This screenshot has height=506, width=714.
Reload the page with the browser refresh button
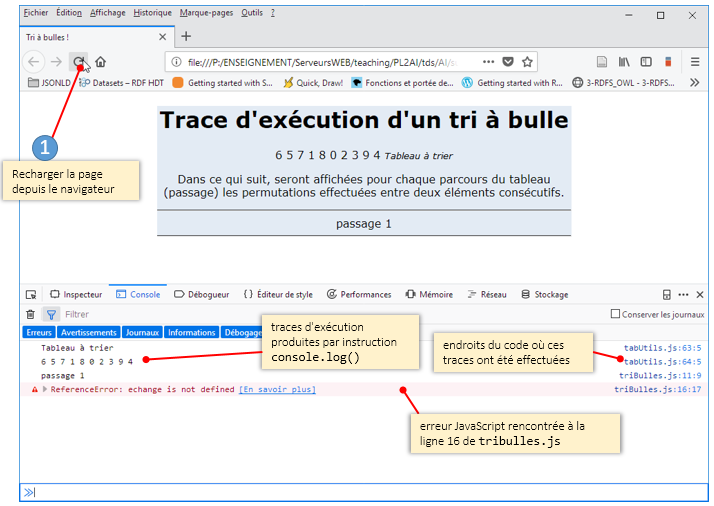(79, 61)
